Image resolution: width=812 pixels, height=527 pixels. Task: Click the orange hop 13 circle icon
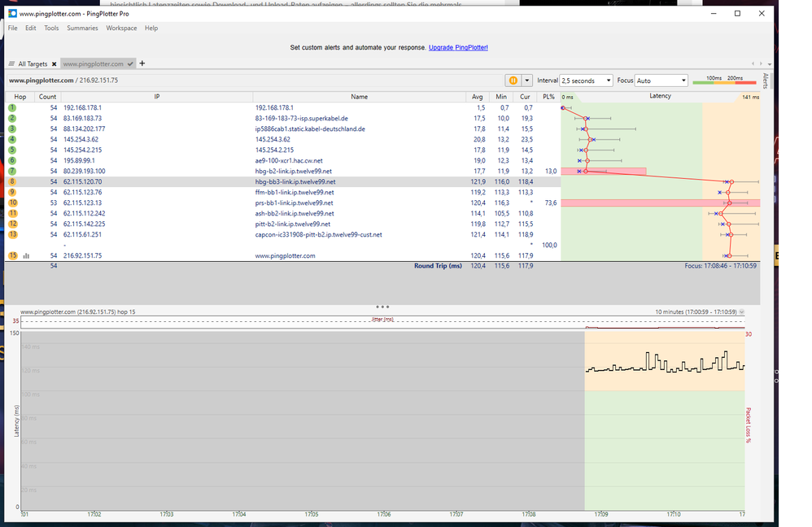12,234
